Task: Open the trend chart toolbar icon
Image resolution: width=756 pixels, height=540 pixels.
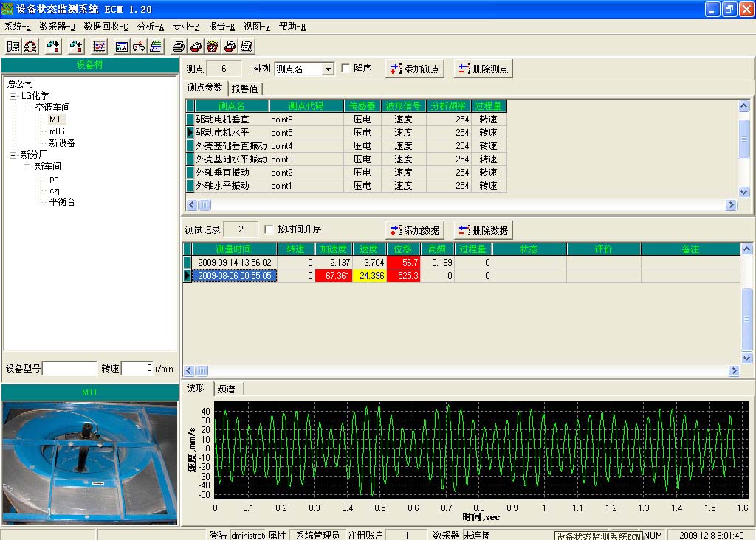Action: (97, 46)
